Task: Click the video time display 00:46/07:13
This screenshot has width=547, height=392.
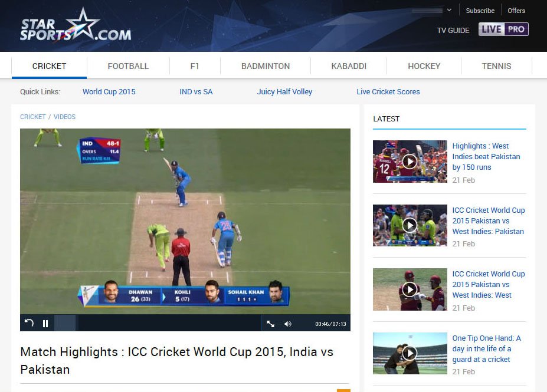Action: tap(330, 324)
